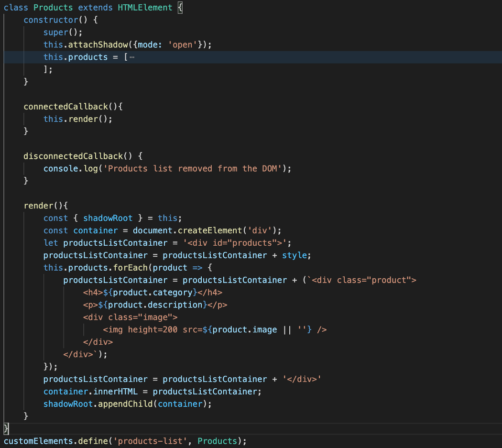
Task: Click '<div class="image">' line
Action: point(131,317)
